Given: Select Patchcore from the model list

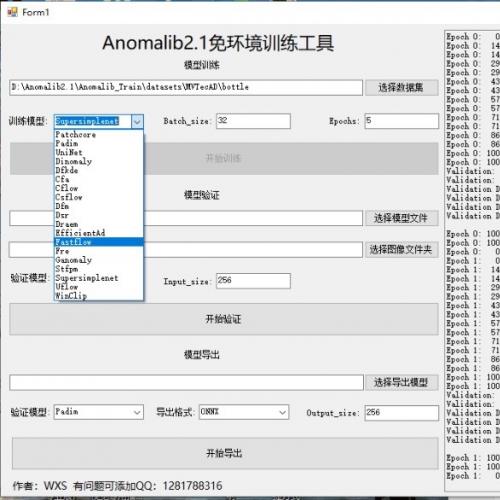Looking at the screenshot, I should coord(99,135).
